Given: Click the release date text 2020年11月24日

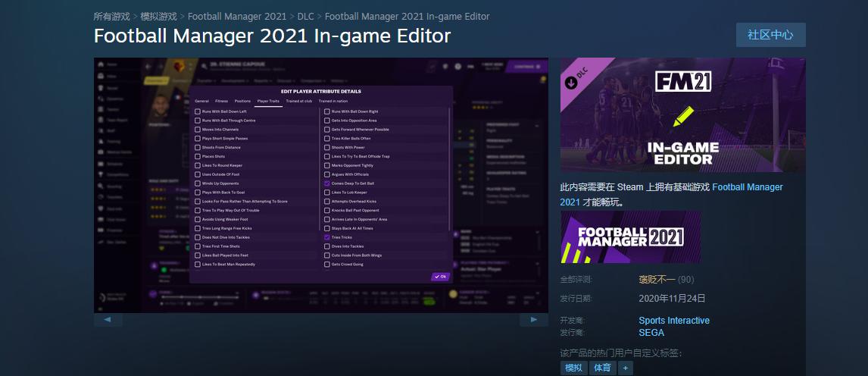Looking at the screenshot, I should click(672, 299).
